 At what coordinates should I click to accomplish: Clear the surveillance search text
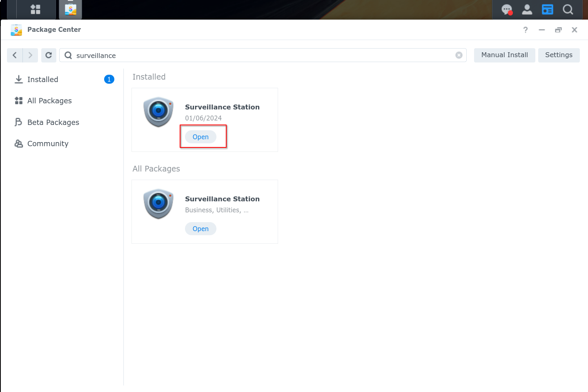[x=459, y=55]
